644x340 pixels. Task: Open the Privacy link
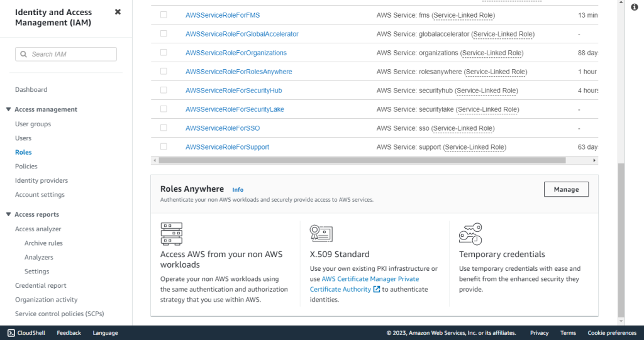(539, 333)
